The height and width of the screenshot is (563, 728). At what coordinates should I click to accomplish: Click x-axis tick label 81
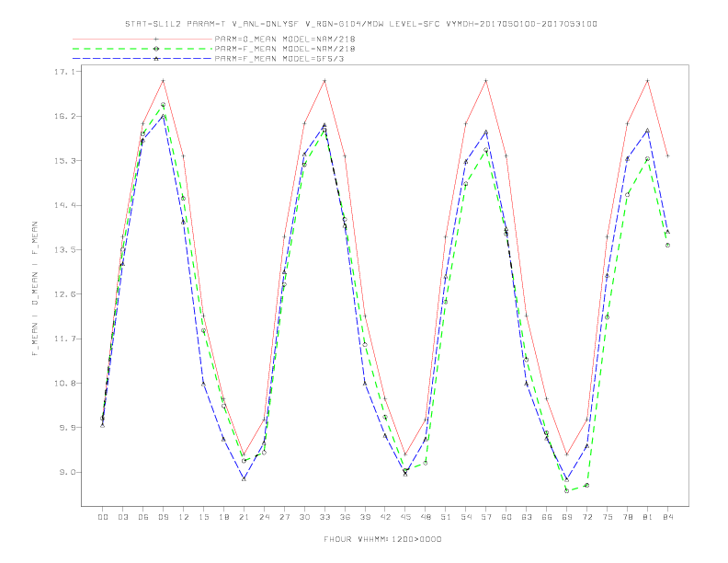[648, 517]
